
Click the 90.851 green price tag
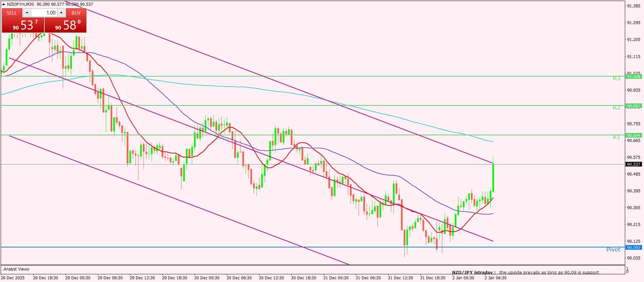pos(634,106)
